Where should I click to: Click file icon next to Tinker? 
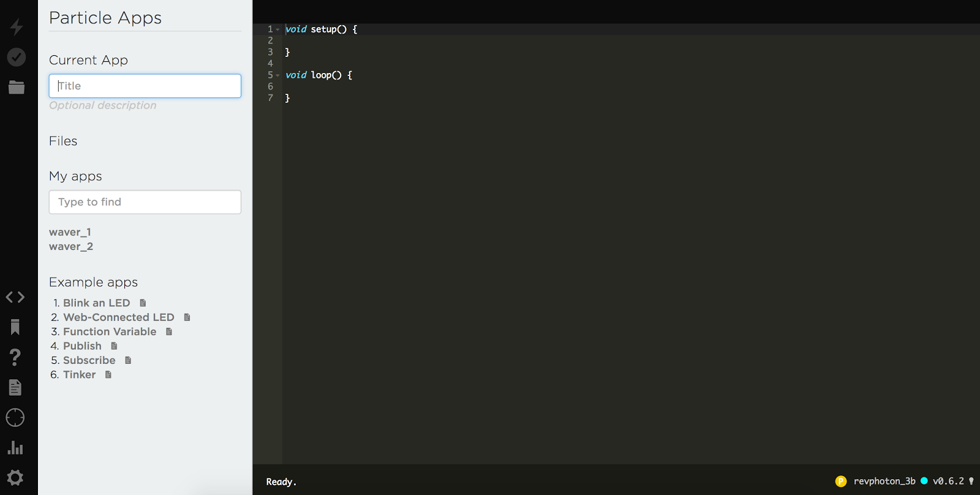(108, 374)
